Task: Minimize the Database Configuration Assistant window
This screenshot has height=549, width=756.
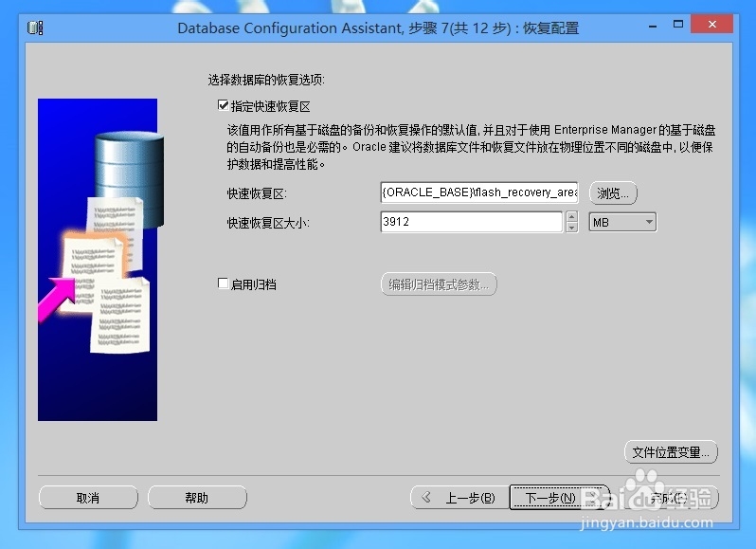Action: point(653,25)
